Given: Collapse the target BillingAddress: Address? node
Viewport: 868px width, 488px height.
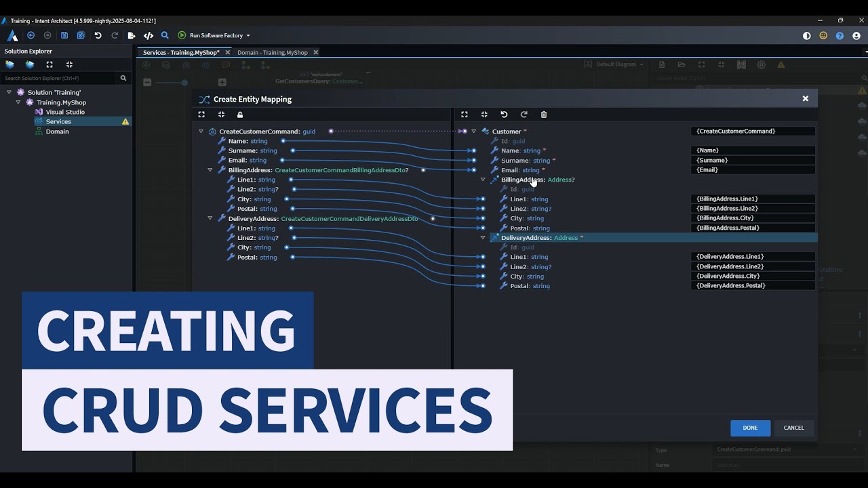Looking at the screenshot, I should pos(483,180).
